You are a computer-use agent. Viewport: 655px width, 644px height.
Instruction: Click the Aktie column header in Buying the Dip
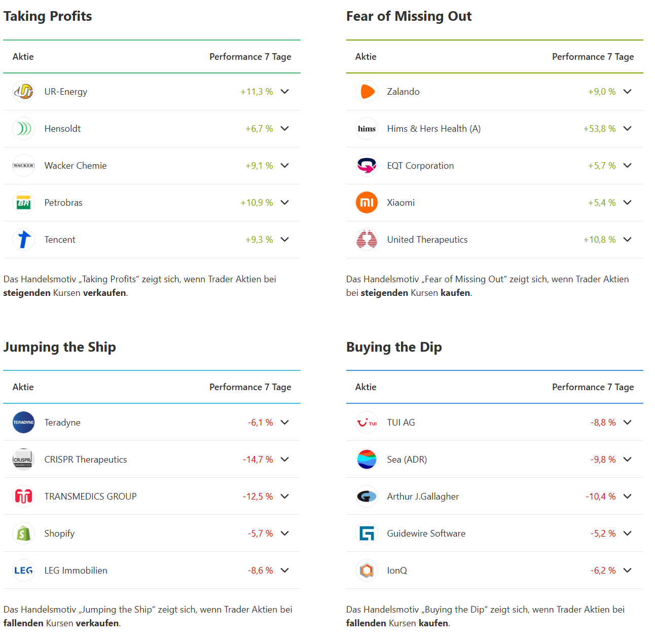366,387
